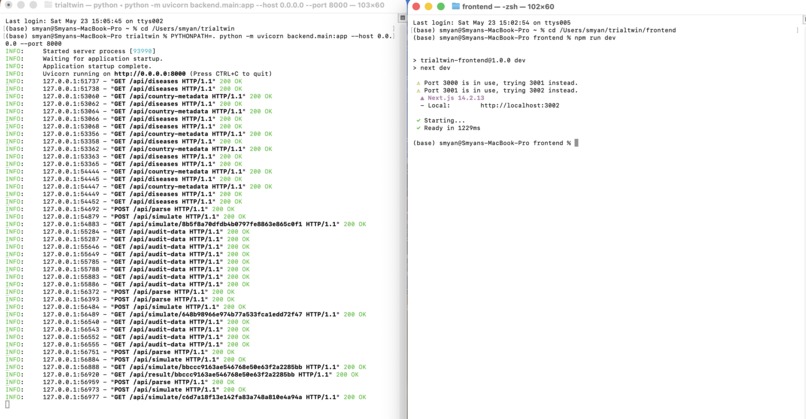Open the http://0.0.0.0:8000 Uvicorn address
Viewport: 806px width, 419px height.
coord(150,74)
